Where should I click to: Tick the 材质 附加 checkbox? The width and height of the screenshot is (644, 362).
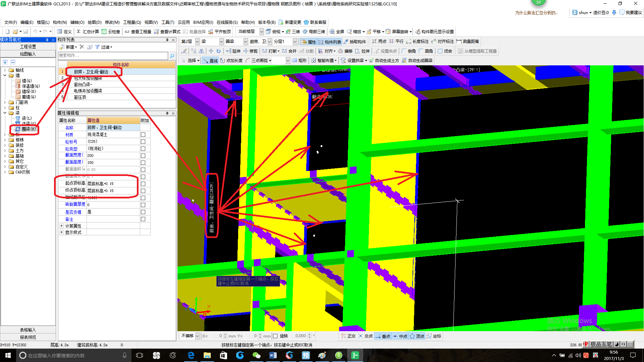143,135
